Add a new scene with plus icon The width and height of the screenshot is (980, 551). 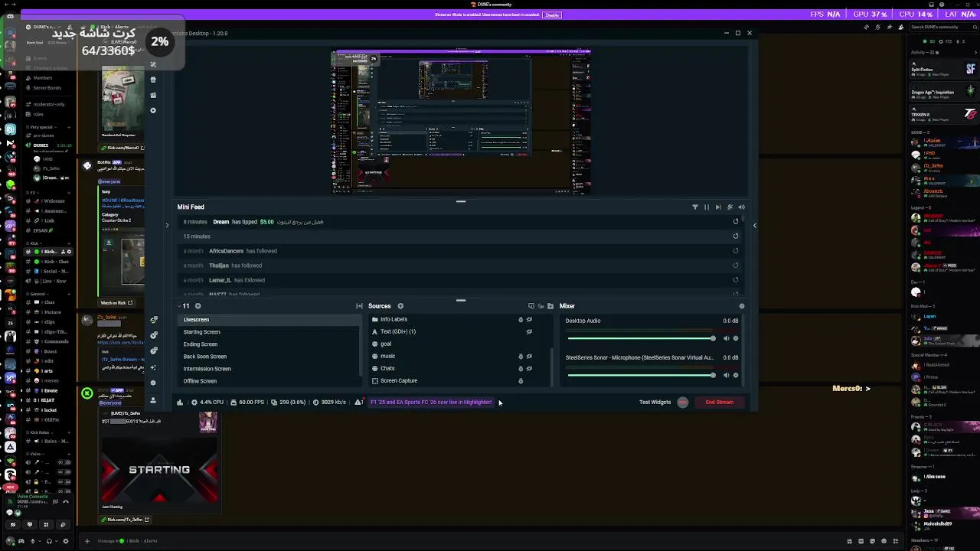(198, 306)
